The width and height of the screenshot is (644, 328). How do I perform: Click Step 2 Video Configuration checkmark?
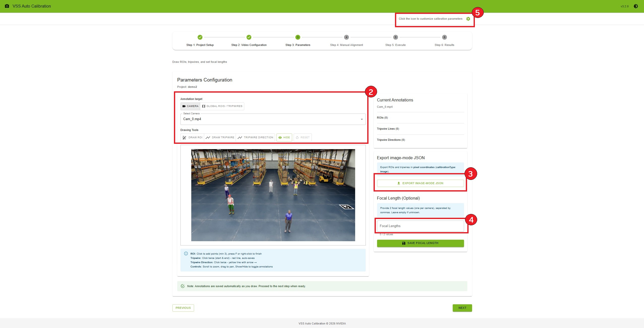point(249,37)
